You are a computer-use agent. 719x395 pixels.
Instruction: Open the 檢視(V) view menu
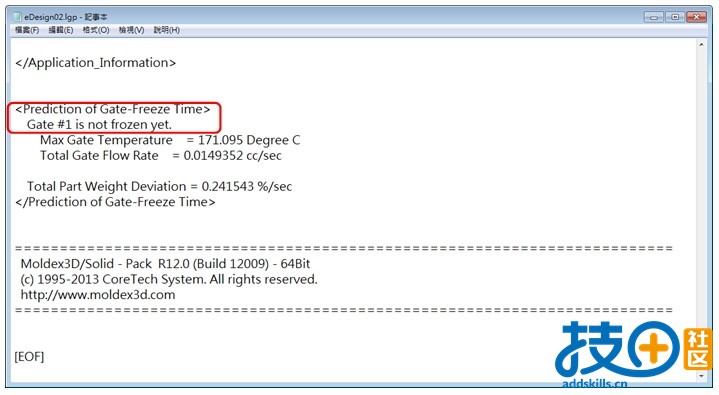[x=131, y=30]
